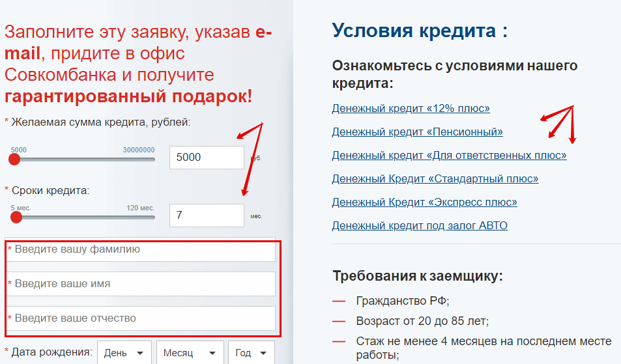Screen dimensions: 621x364
Task: Click the «Сроки кредита:» label
Action: point(51,191)
